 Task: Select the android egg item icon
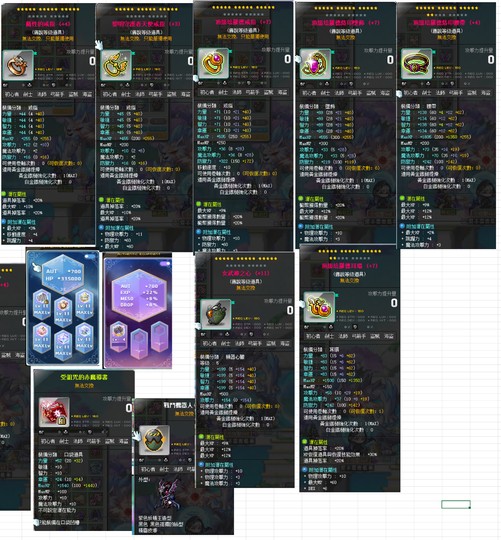pos(154,440)
